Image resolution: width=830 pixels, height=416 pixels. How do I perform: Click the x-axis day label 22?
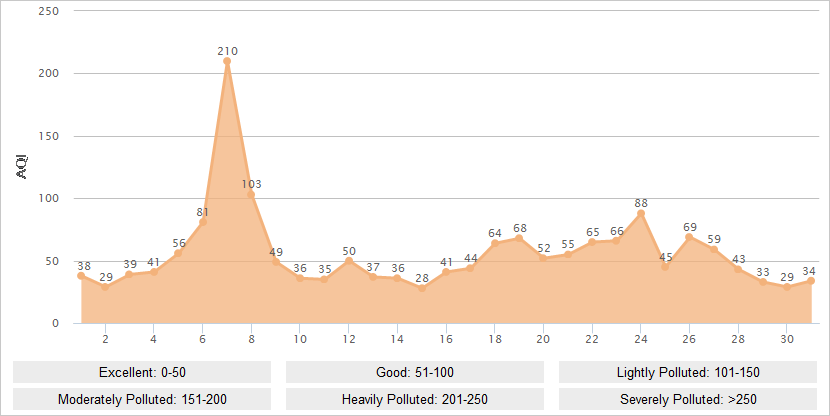point(592,339)
